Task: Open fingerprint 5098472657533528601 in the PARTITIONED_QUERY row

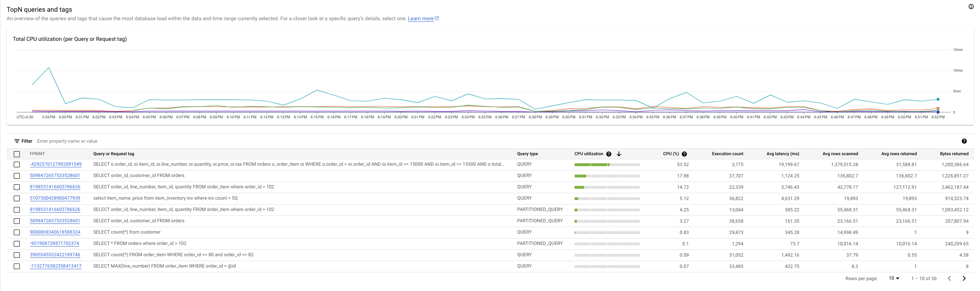Action: tap(55, 221)
